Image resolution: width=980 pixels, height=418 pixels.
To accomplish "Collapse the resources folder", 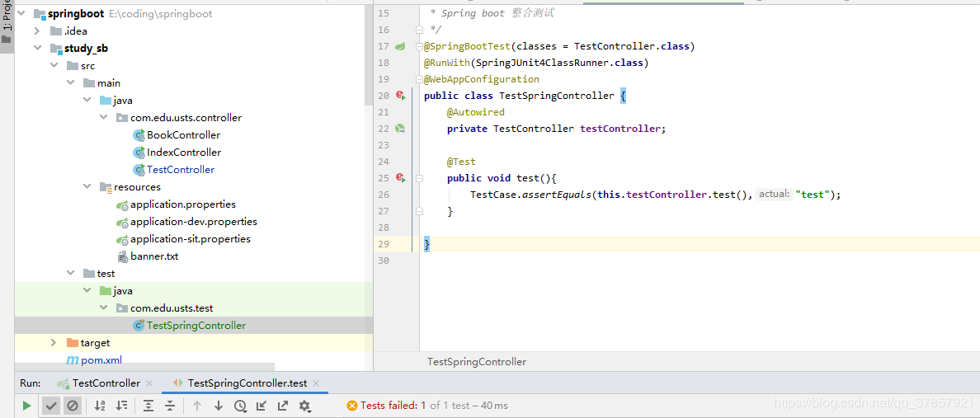I will point(87,187).
